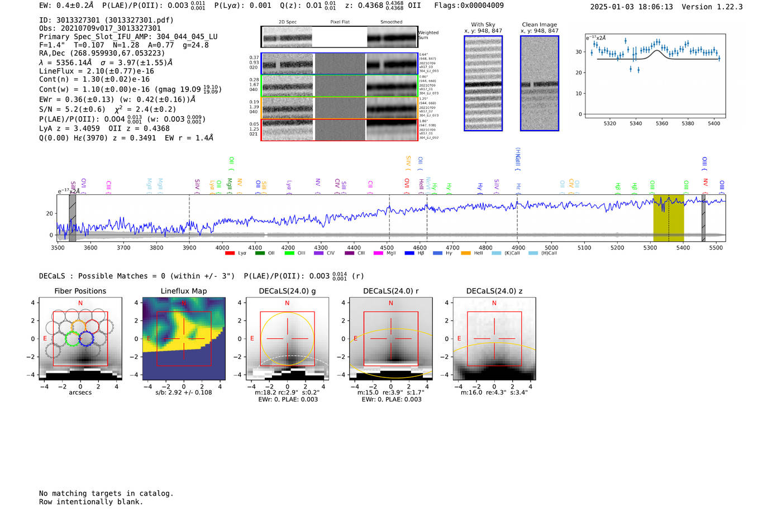Click the OII dark green legend swatch
782x532 pixels.
click(x=260, y=253)
